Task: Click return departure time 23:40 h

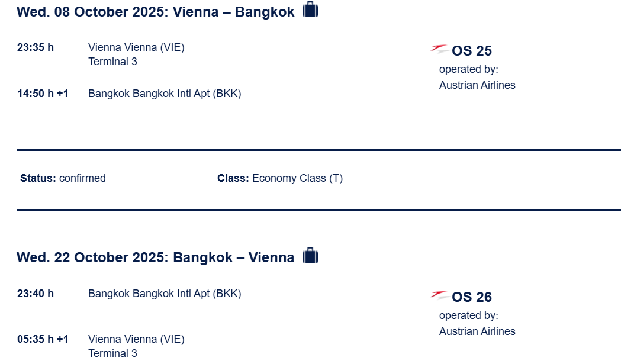Action: tap(36, 294)
